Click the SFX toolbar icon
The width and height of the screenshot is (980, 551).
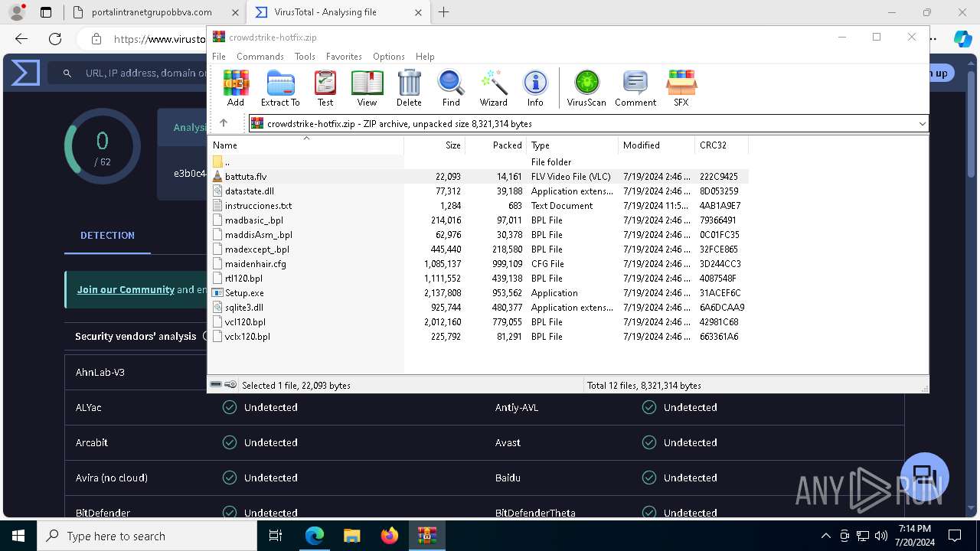point(681,88)
